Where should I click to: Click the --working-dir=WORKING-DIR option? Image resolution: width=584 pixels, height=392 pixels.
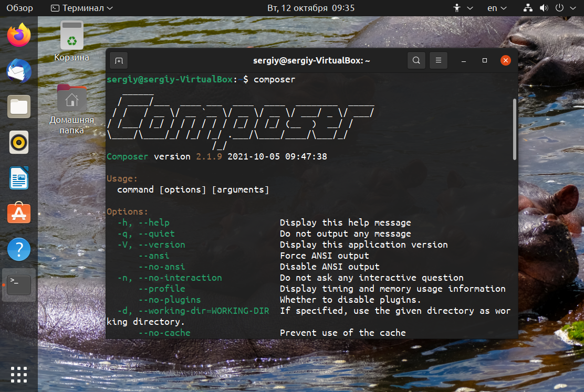[x=204, y=311]
